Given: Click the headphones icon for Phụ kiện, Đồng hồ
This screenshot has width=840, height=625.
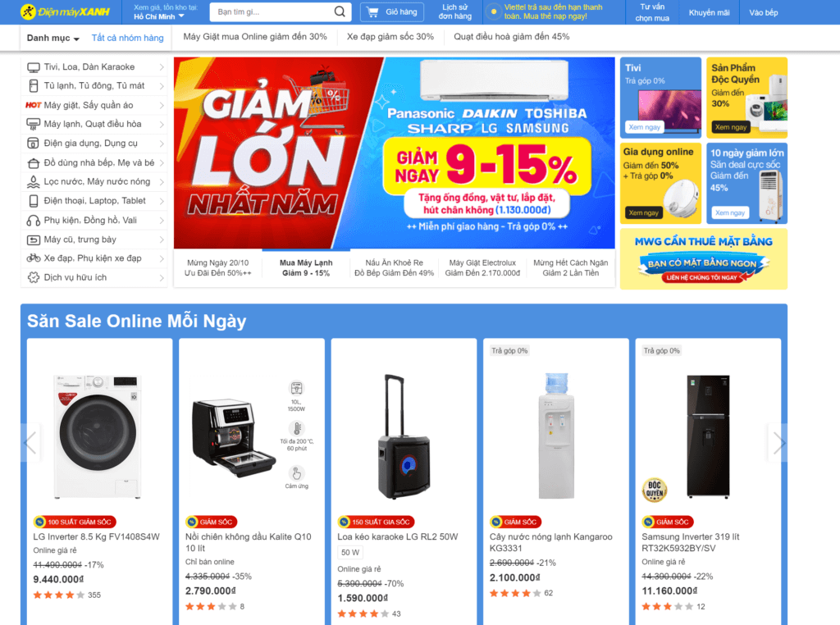Looking at the screenshot, I should coord(33,221).
